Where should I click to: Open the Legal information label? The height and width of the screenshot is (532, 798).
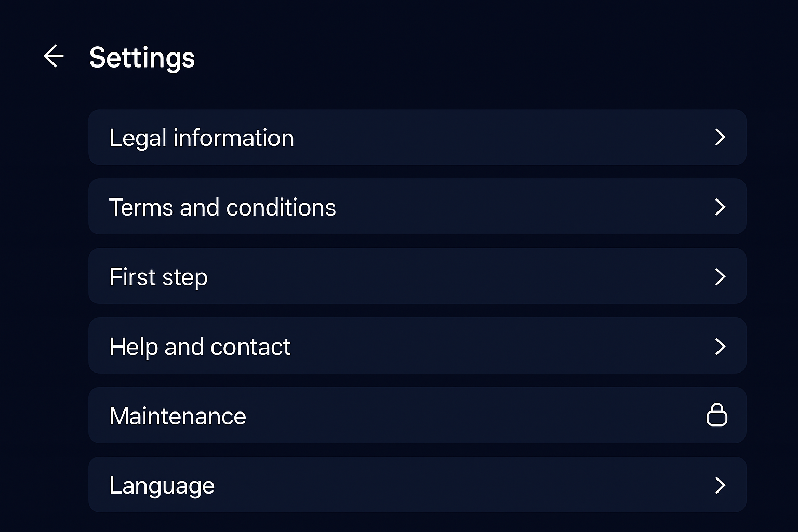tap(202, 138)
